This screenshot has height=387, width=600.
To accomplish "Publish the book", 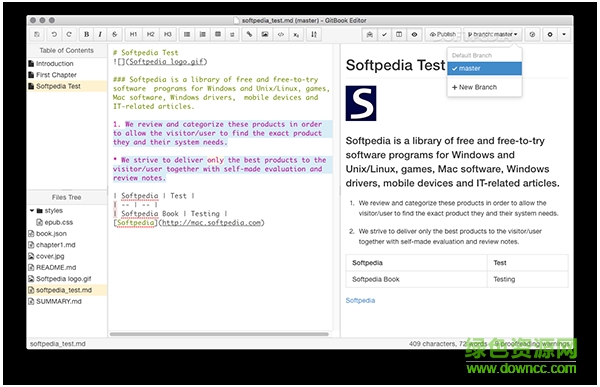I will [443, 34].
